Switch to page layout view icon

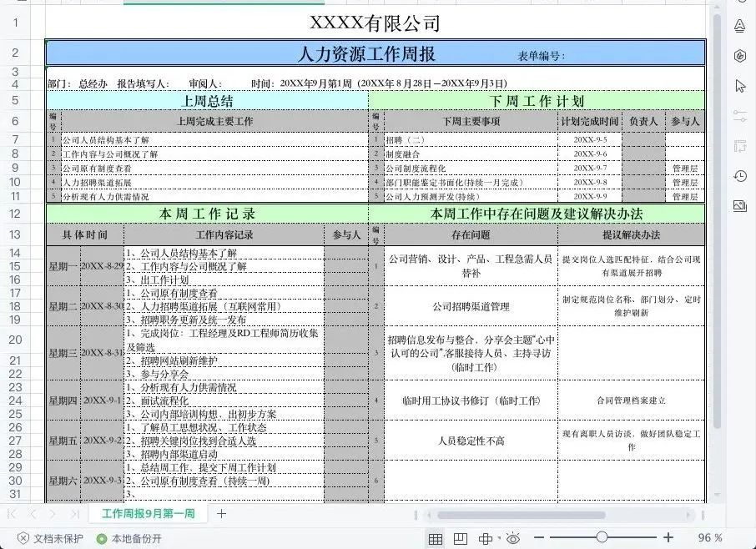tap(461, 538)
